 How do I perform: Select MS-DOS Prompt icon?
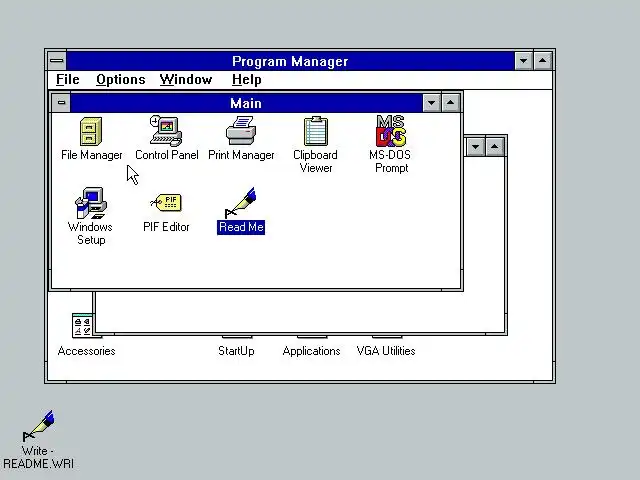click(391, 131)
